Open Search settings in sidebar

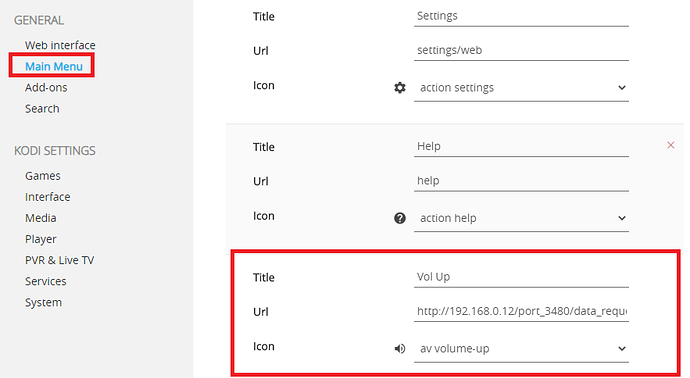click(x=42, y=109)
